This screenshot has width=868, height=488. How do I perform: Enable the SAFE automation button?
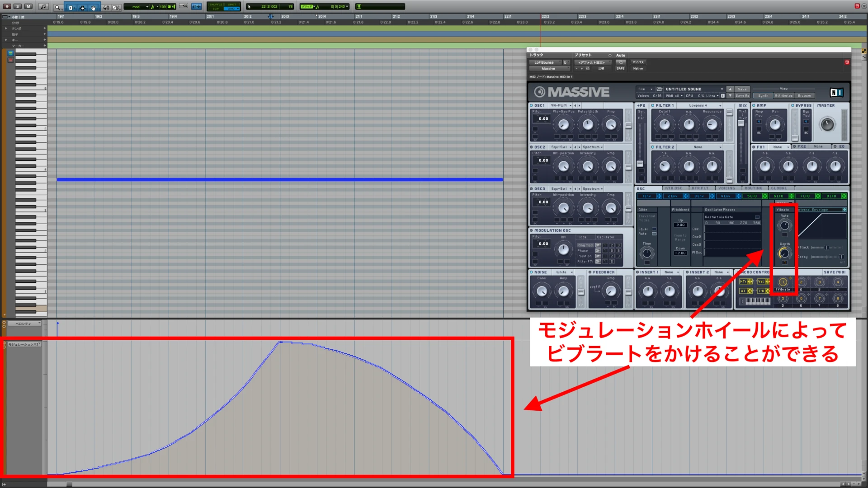620,69
